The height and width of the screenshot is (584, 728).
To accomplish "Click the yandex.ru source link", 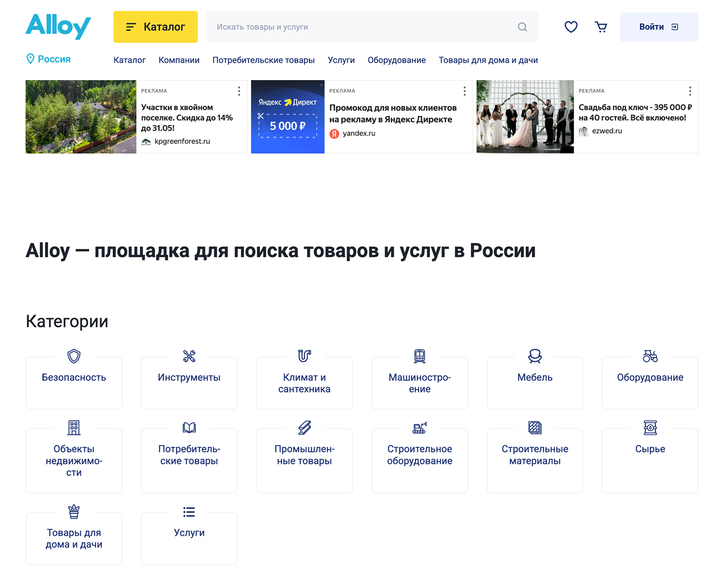I will tap(359, 133).
